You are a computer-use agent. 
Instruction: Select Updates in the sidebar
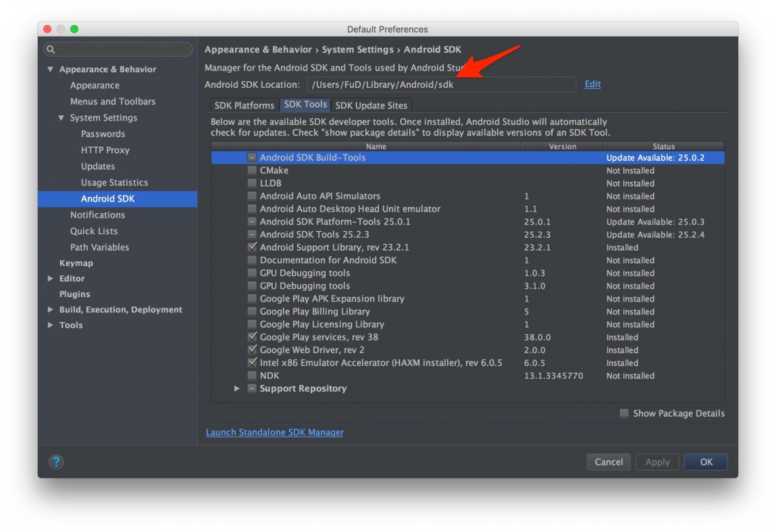coord(98,166)
